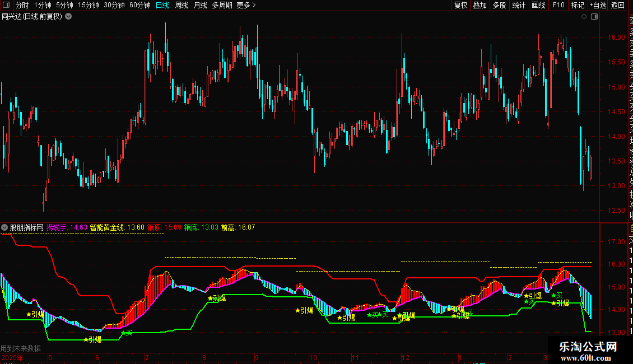Open 多周期 multi-period view
Viewport: 633px width, 364px height.
pos(222,5)
